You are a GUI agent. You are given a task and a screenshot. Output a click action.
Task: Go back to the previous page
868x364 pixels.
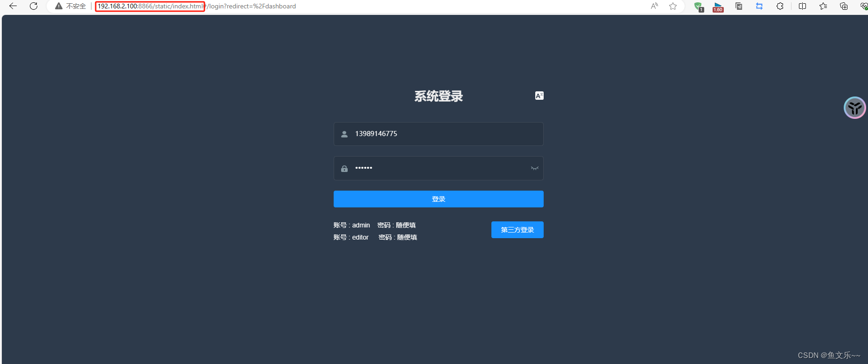[x=13, y=6]
